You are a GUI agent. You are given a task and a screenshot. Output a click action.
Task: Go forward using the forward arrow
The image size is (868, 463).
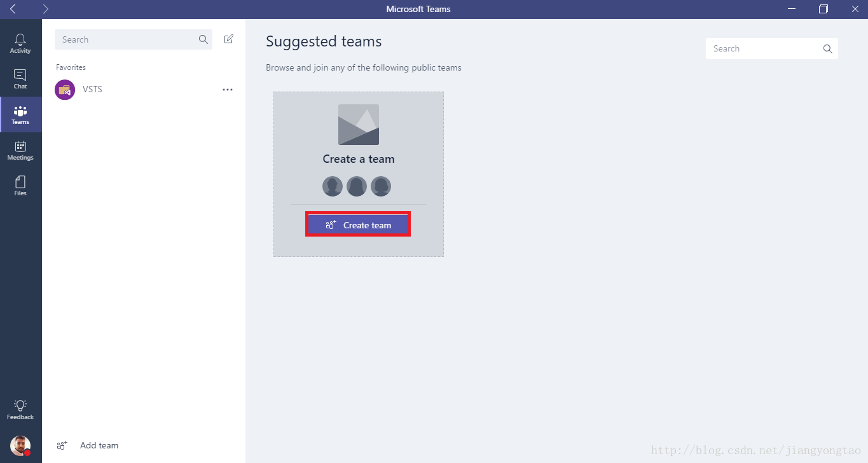45,9
